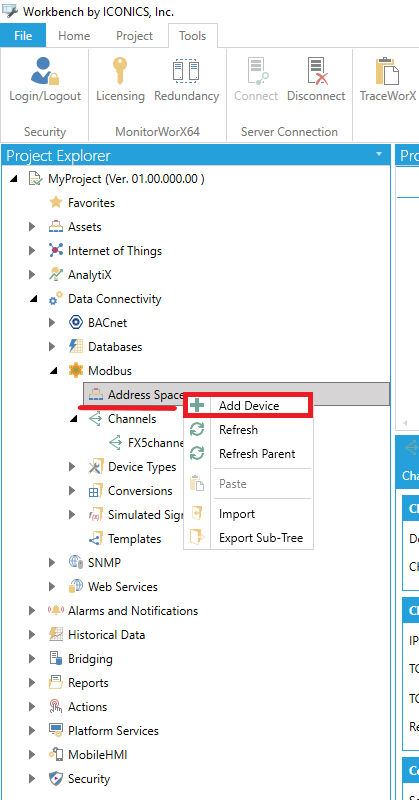Open the File menu tab
Image resolution: width=419 pixels, height=800 pixels.
(x=23, y=36)
